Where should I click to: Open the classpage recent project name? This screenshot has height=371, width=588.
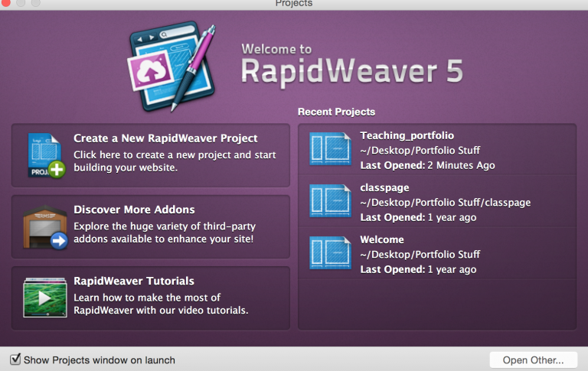point(384,187)
